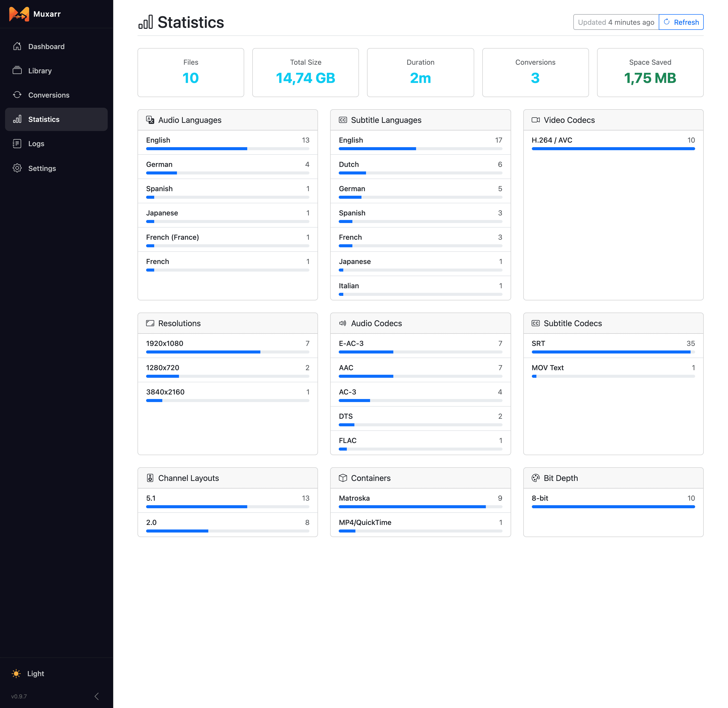Viewport: 728px width, 708px height.
Task: Click the Files card
Action: [x=191, y=73]
